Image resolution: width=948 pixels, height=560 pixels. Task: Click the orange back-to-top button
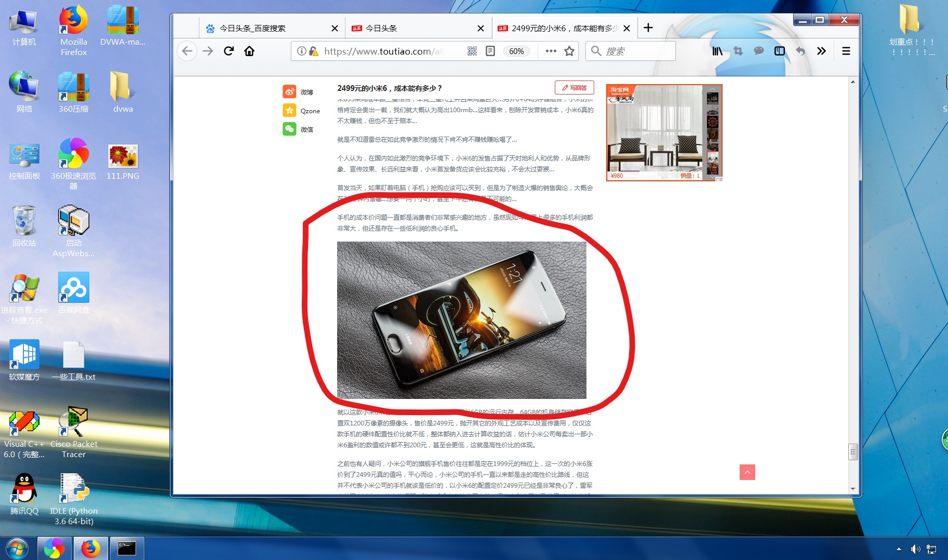pyautogui.click(x=747, y=472)
